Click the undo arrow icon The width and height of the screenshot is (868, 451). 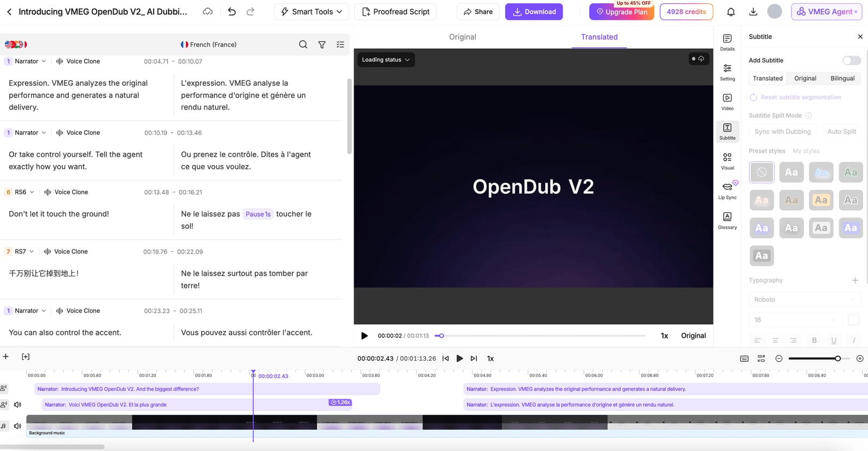(232, 11)
